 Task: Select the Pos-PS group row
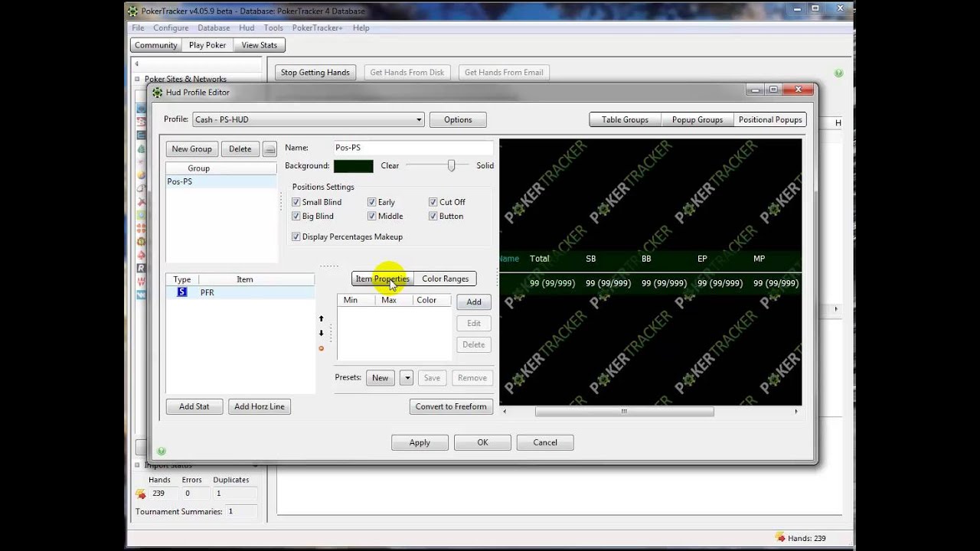[x=221, y=181]
